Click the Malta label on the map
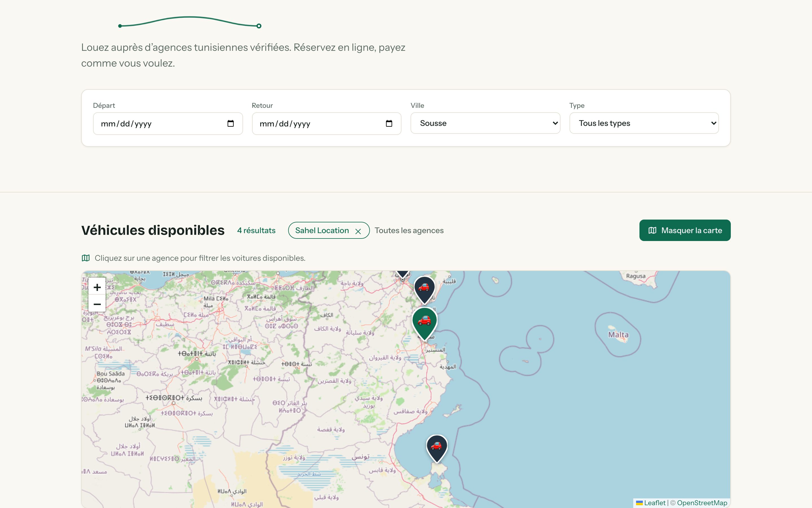This screenshot has width=812, height=508. (x=618, y=335)
